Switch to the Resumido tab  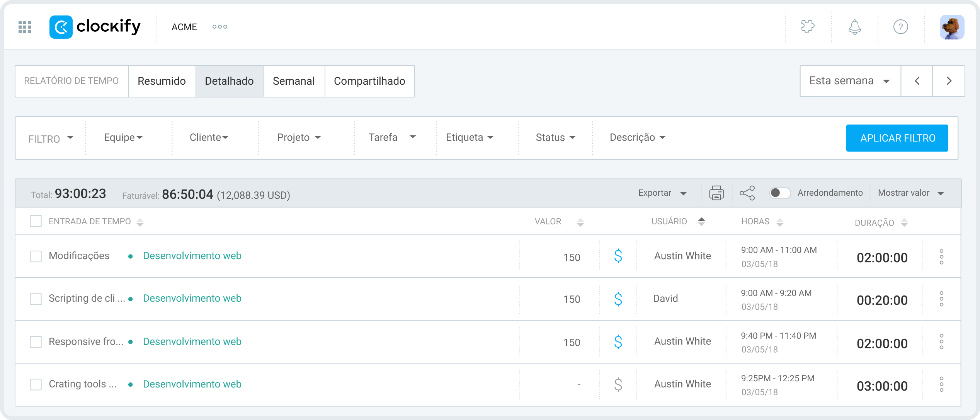(x=162, y=81)
